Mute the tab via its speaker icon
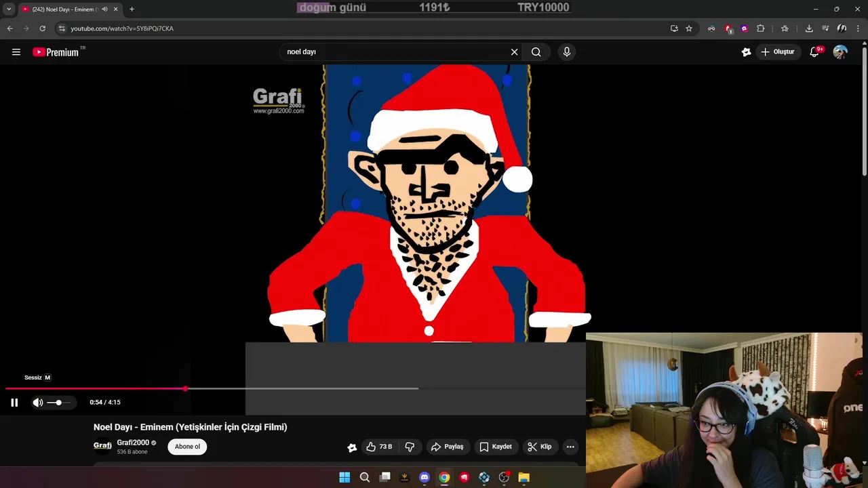Image resolution: width=868 pixels, height=488 pixels. tap(104, 9)
